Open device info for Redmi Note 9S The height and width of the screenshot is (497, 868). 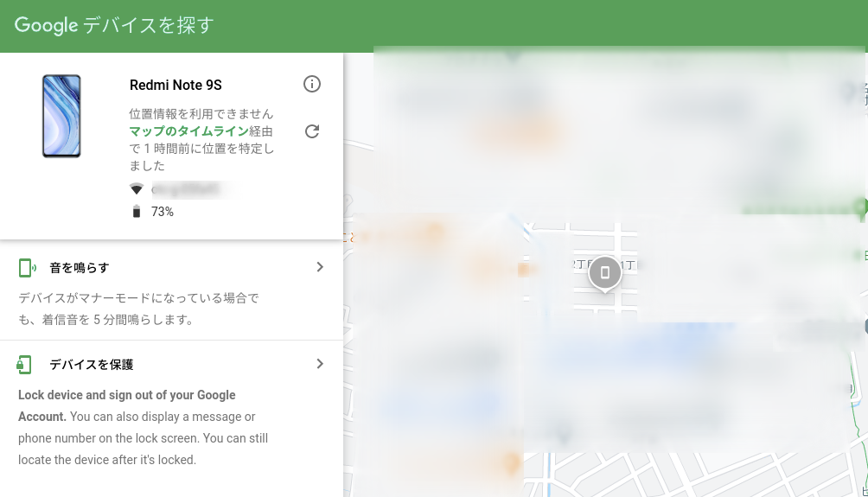[311, 84]
